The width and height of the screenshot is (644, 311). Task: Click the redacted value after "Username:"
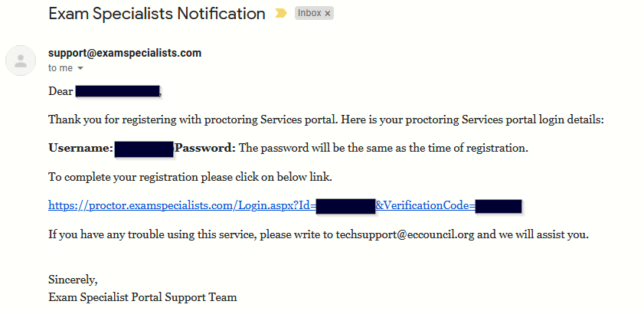[144, 149]
